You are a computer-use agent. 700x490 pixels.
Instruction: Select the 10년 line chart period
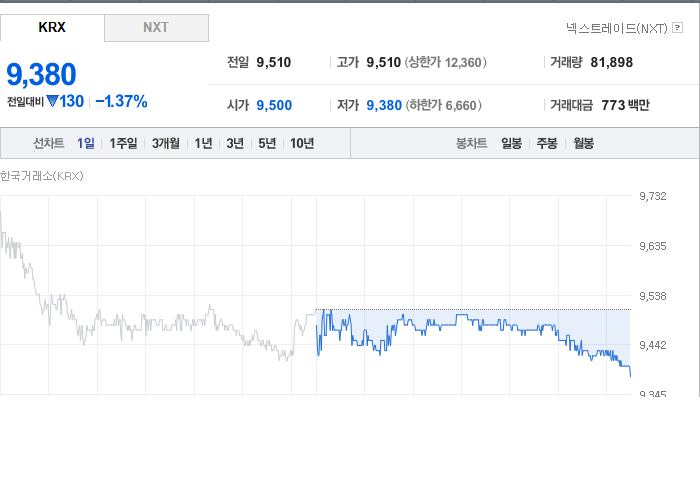pyautogui.click(x=302, y=143)
